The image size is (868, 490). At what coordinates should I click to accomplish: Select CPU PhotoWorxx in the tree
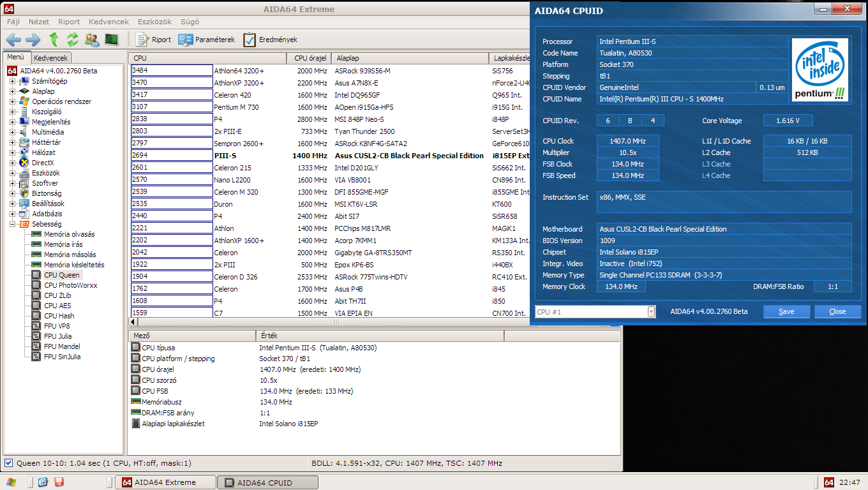coord(70,285)
